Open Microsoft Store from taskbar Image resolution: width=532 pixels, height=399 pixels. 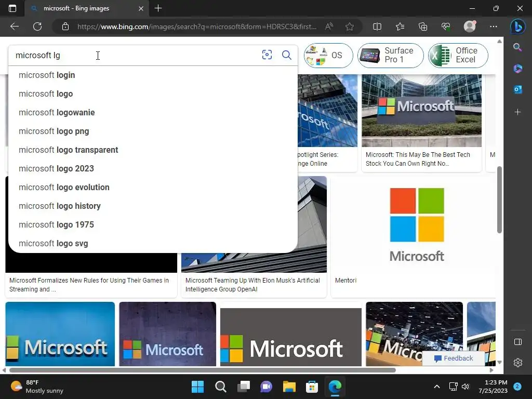tap(312, 387)
